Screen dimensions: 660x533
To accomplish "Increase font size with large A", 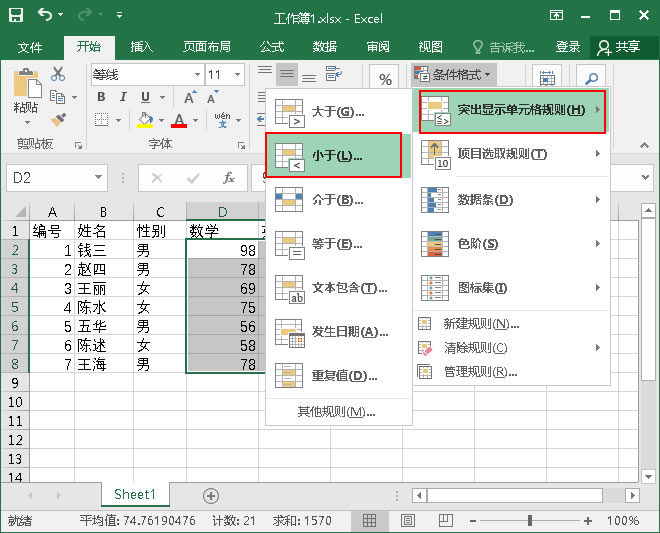I will (190, 97).
